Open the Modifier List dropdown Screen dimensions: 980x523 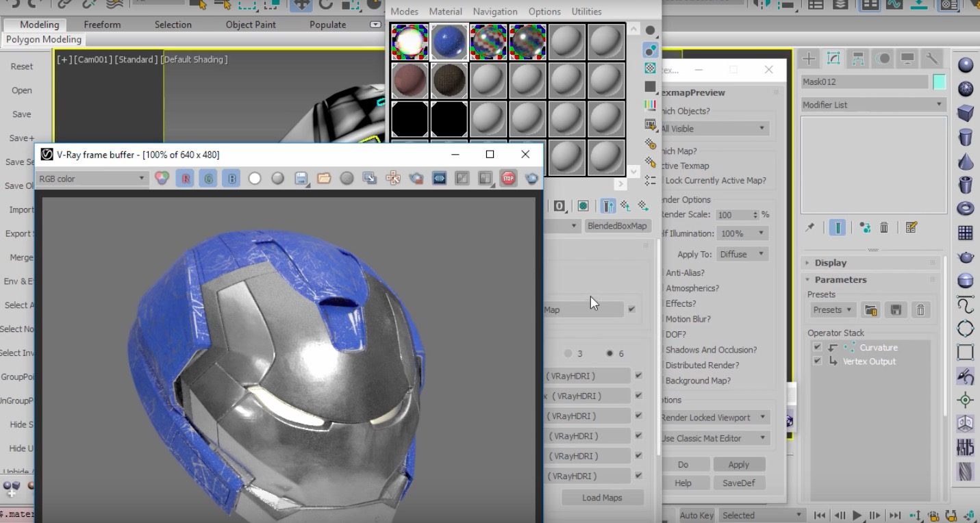click(873, 105)
